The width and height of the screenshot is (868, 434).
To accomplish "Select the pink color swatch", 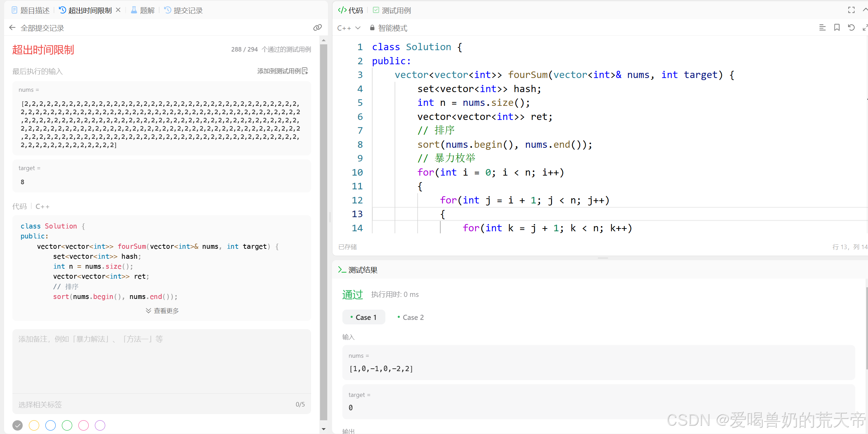I will (x=84, y=425).
